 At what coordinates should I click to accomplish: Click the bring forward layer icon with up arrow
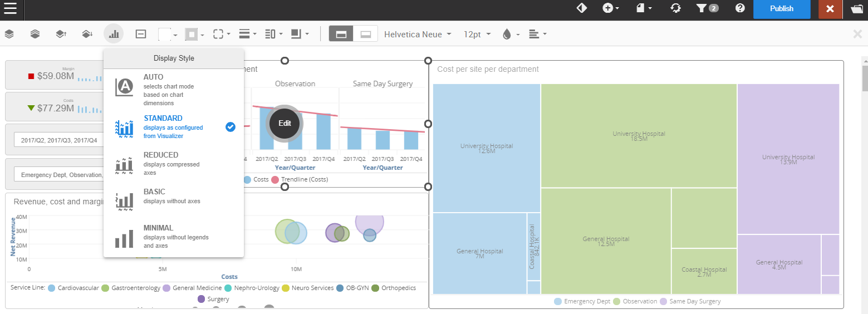click(61, 35)
